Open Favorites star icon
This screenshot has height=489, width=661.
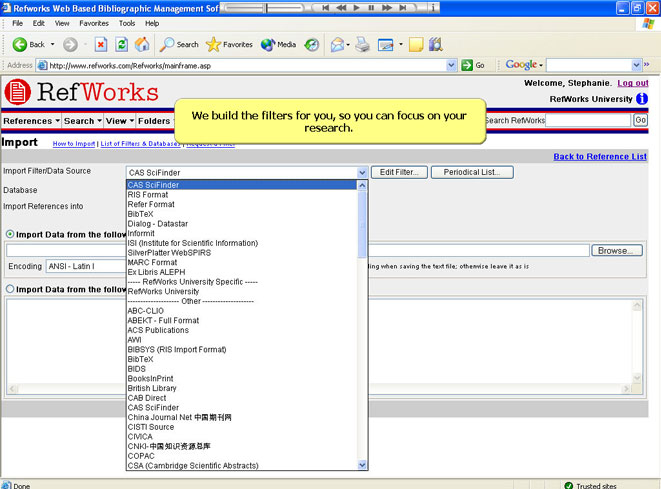(213, 44)
